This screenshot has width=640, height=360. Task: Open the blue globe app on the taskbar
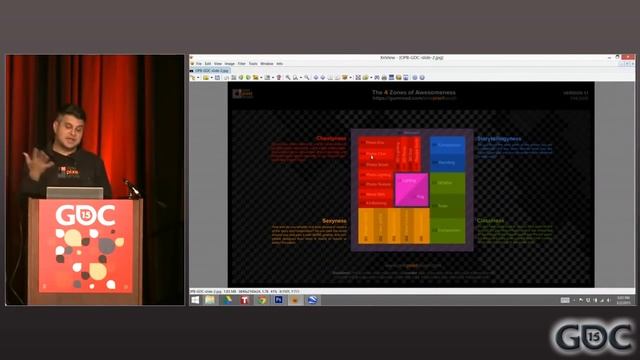click(312, 300)
